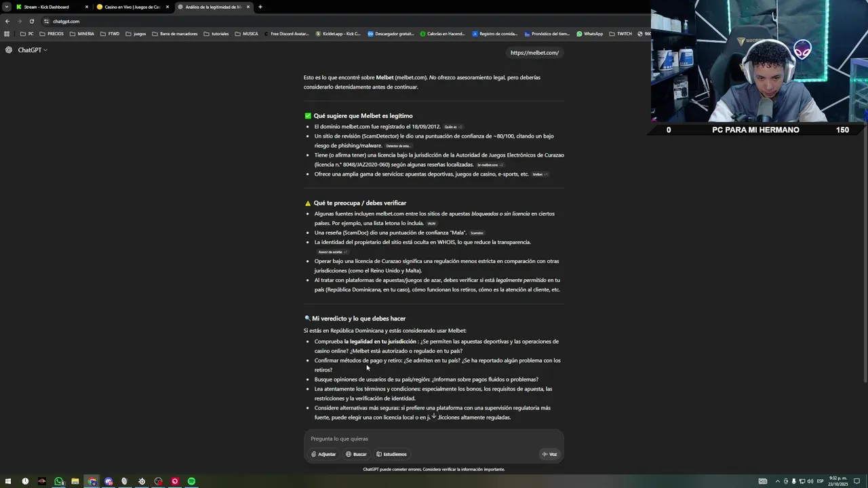868x488 pixels.
Task: Open the PC bookmarks folder
Action: [27, 34]
